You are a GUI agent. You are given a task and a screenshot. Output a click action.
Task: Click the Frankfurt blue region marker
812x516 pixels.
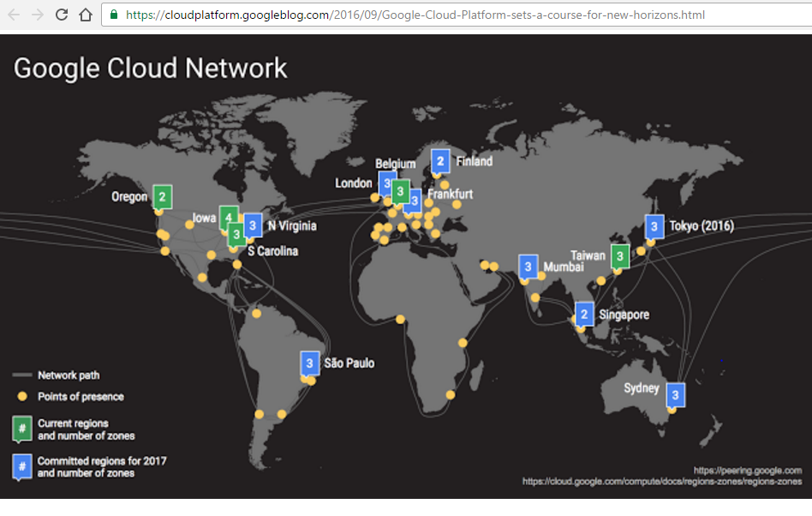(414, 201)
